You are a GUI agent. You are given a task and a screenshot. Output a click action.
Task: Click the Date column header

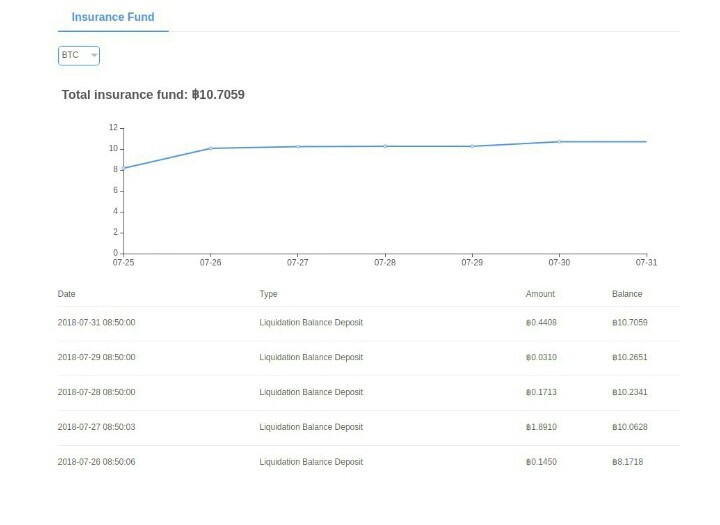67,294
